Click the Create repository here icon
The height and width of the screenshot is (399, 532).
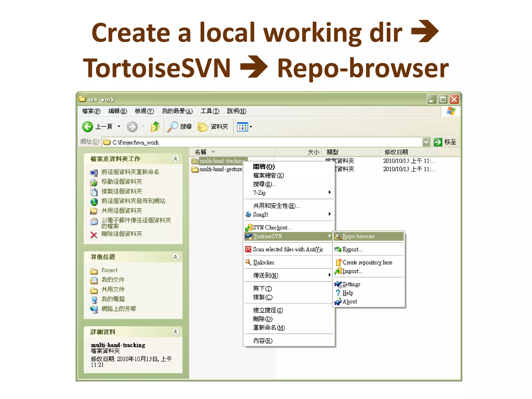pyautogui.click(x=338, y=262)
